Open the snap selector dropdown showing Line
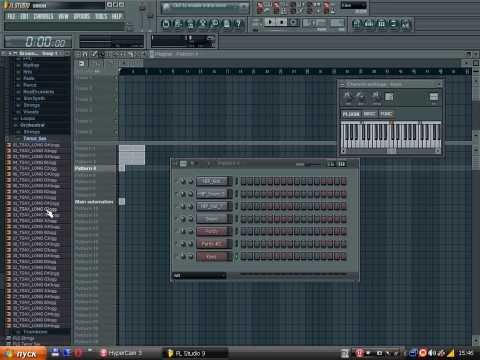 pyautogui.click(x=353, y=5)
